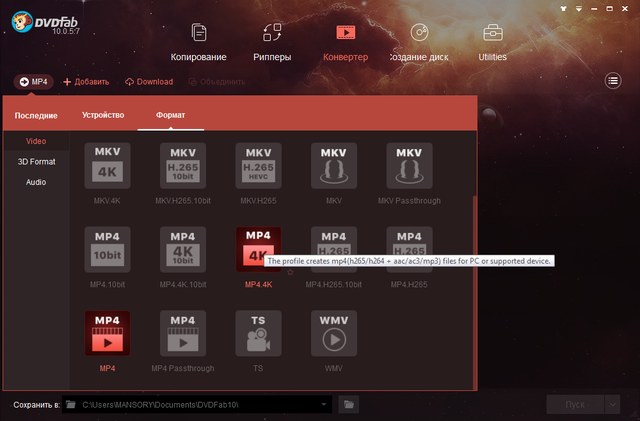Viewport: 640px width, 421px height.
Task: Select the Audio category
Action: (36, 182)
